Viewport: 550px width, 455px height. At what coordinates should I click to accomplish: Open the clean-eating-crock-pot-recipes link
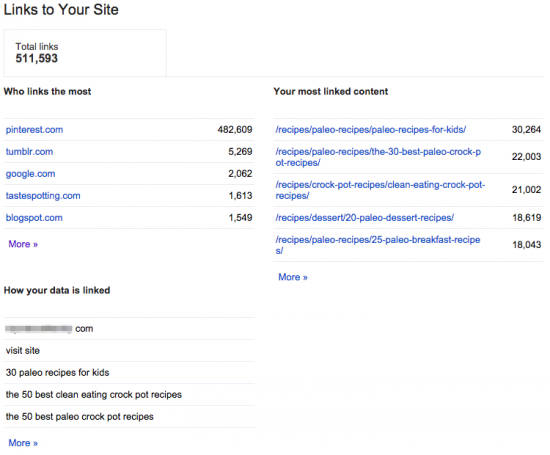380,190
